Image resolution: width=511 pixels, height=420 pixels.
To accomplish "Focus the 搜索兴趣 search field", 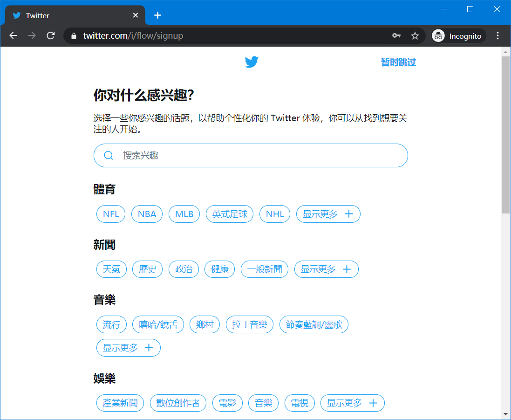I will pos(251,155).
